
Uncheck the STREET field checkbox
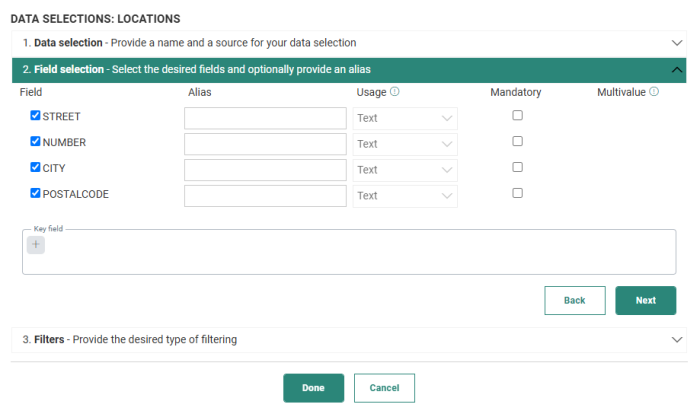tap(35, 116)
